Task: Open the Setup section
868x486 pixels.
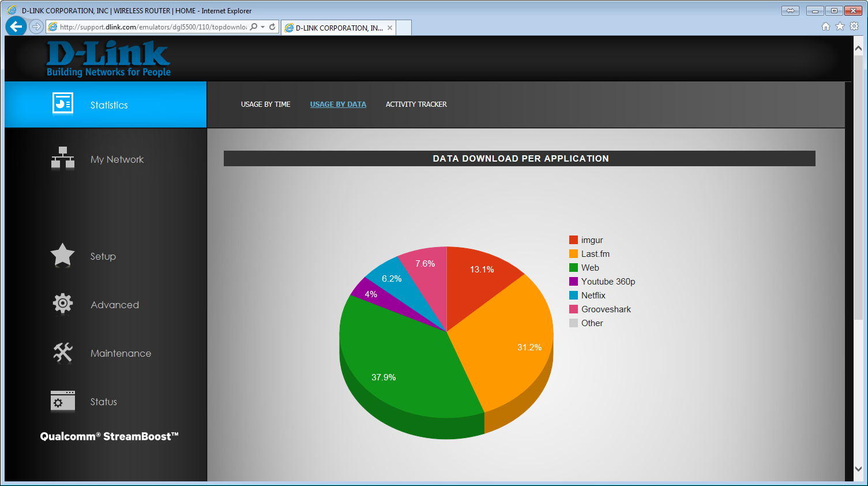Action: pos(103,256)
